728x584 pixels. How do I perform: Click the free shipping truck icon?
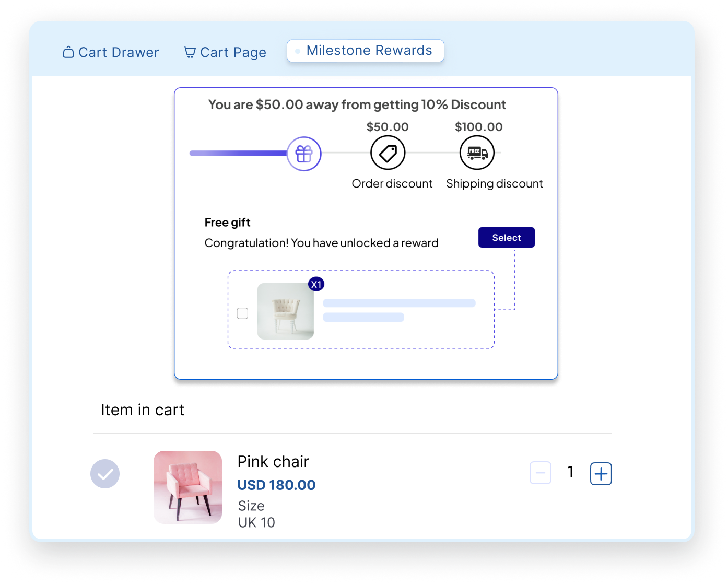point(477,153)
